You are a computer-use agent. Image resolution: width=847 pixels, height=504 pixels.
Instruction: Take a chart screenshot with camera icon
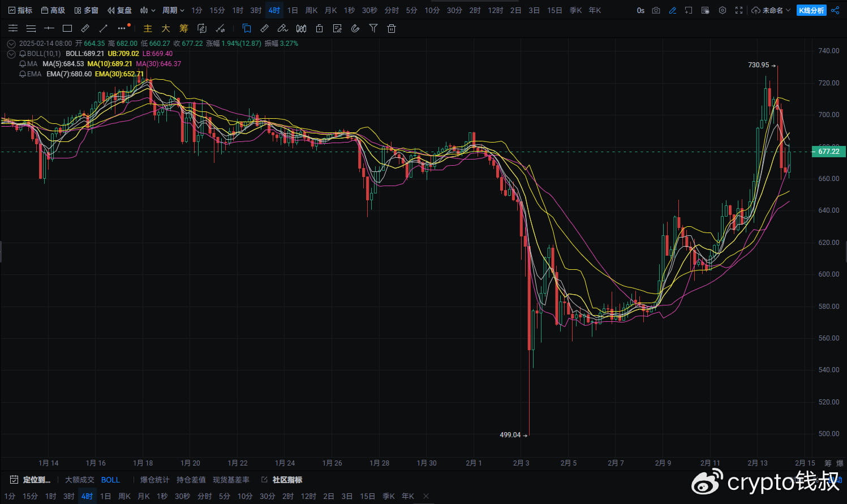(x=656, y=10)
